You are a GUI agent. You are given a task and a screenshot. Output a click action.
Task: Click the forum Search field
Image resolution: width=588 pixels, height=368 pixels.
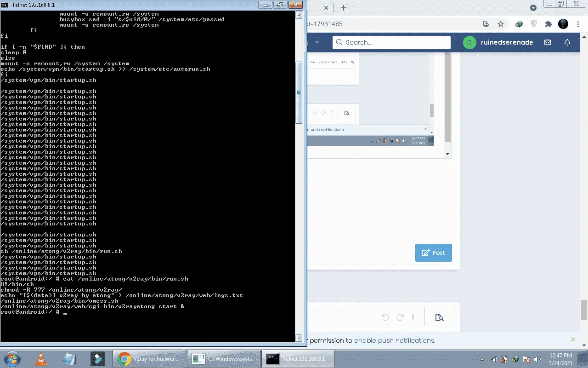(391, 42)
